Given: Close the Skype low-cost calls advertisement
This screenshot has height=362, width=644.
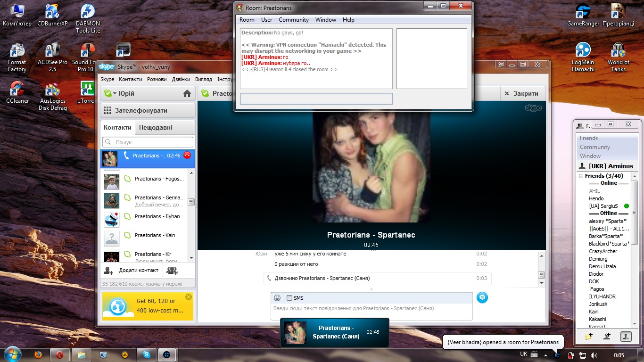Looking at the screenshot, I should [x=189, y=297].
